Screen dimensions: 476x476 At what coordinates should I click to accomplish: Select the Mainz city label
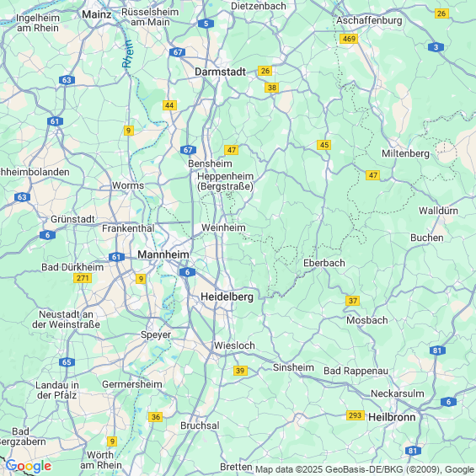(97, 14)
